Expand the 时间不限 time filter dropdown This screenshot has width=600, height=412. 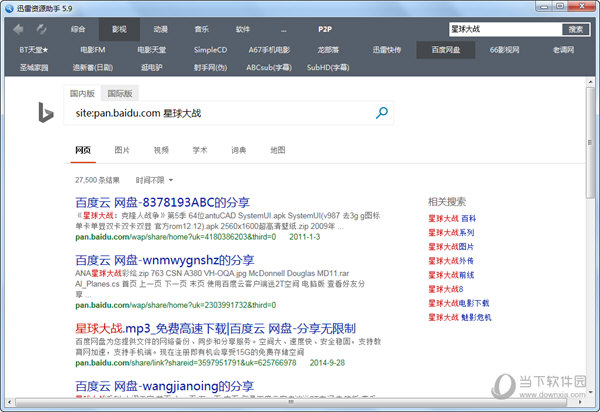[154, 180]
